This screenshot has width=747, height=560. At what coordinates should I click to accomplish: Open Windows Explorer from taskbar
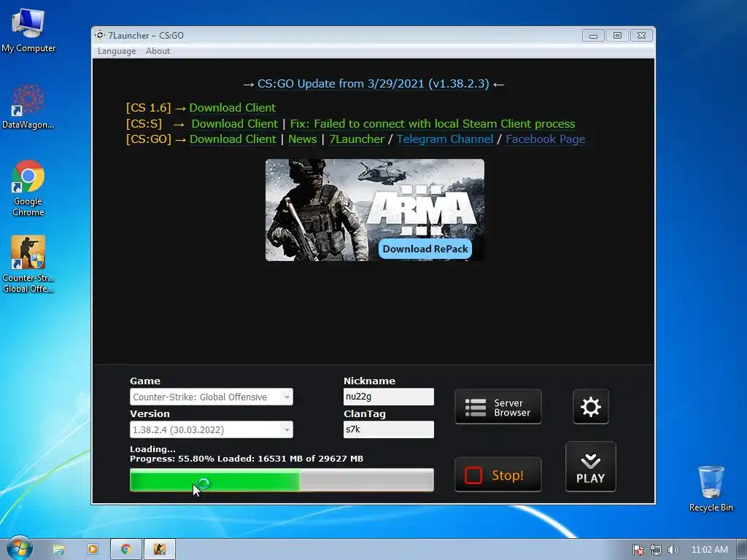point(58,550)
